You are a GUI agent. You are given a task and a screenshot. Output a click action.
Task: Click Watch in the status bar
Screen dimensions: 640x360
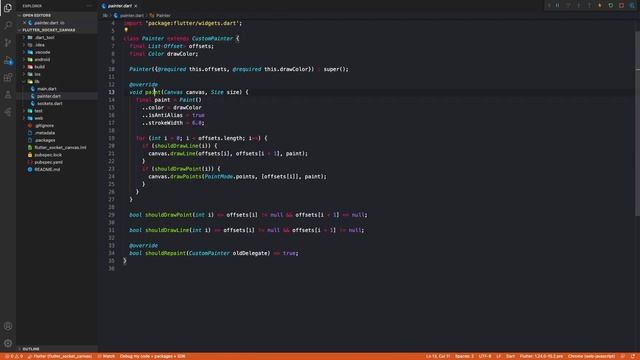106,356
